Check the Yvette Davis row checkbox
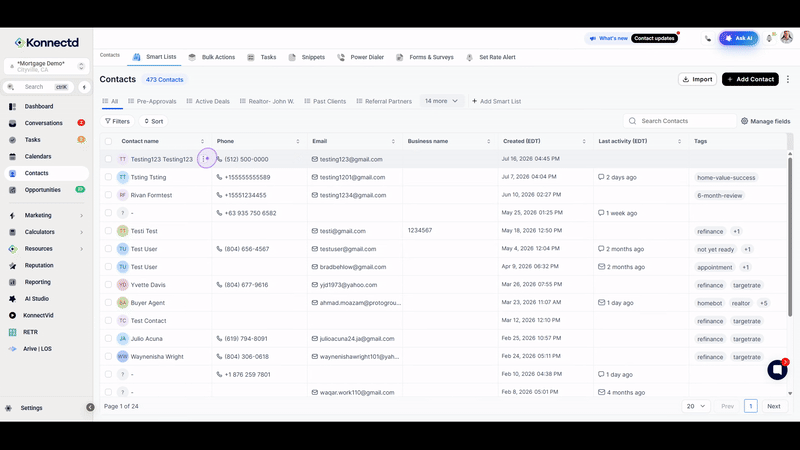 click(108, 285)
